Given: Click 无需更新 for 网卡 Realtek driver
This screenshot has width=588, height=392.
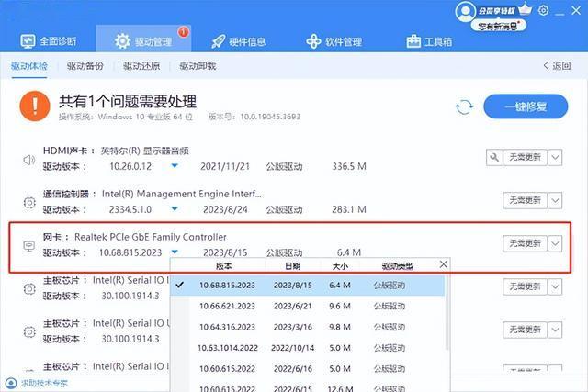Looking at the screenshot, I should [525, 243].
